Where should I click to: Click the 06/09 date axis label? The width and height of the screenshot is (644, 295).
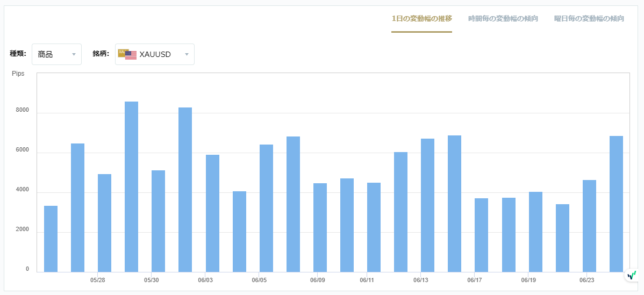(318, 280)
